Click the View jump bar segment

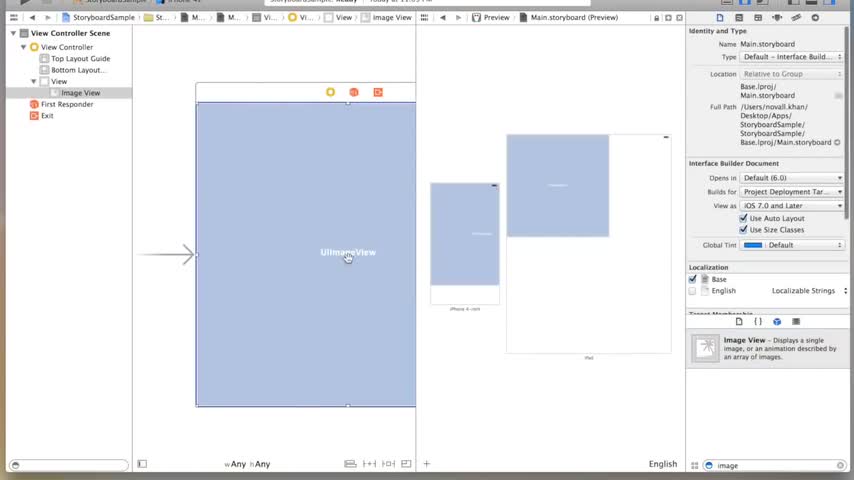(x=338, y=17)
